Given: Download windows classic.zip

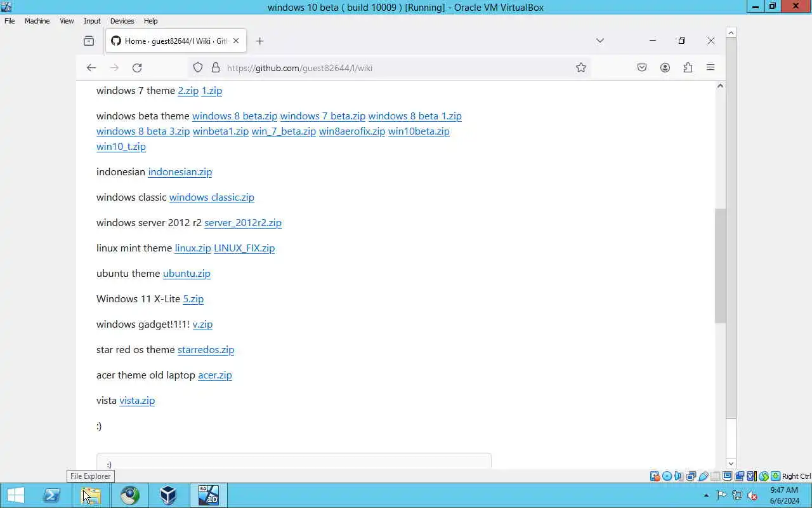Looking at the screenshot, I should coord(211,197).
